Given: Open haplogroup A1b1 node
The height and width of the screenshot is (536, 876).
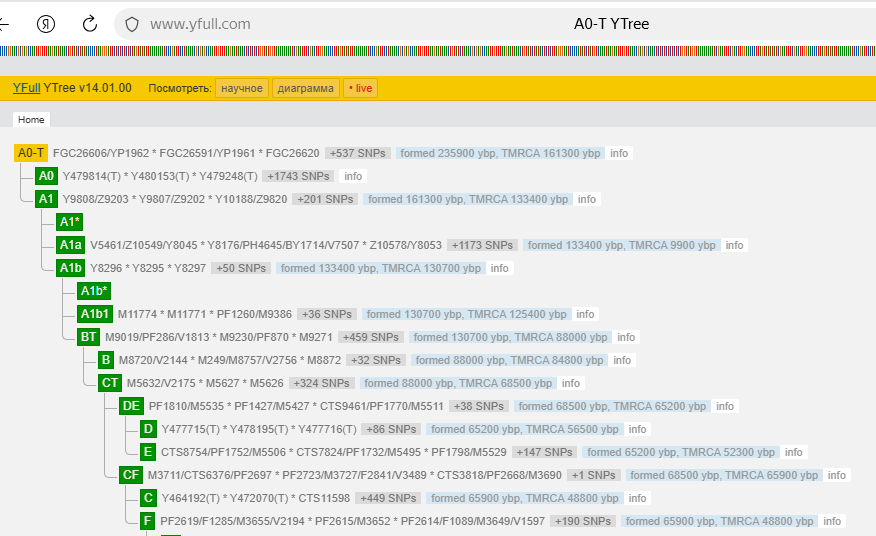Looking at the screenshot, I should pyautogui.click(x=95, y=314).
